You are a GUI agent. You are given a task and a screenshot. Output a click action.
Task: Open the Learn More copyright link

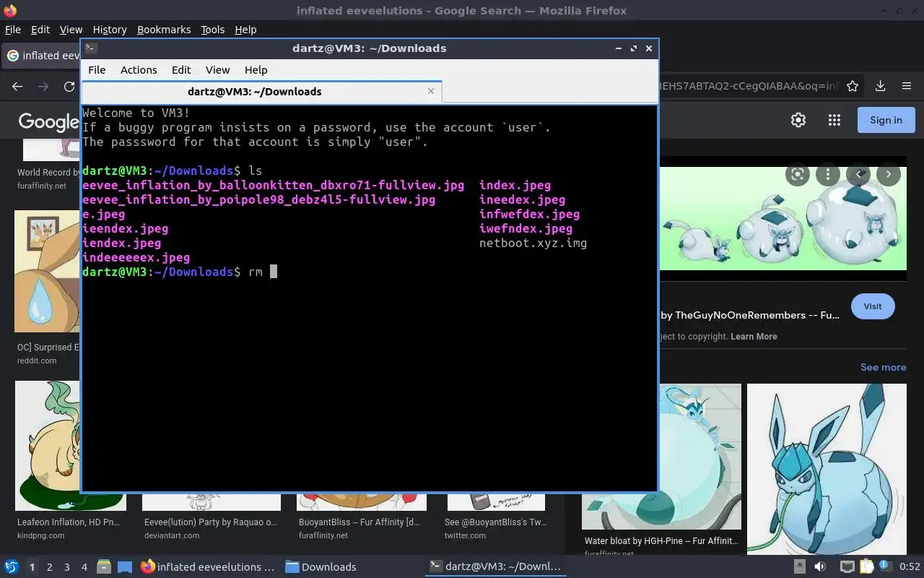pos(754,337)
